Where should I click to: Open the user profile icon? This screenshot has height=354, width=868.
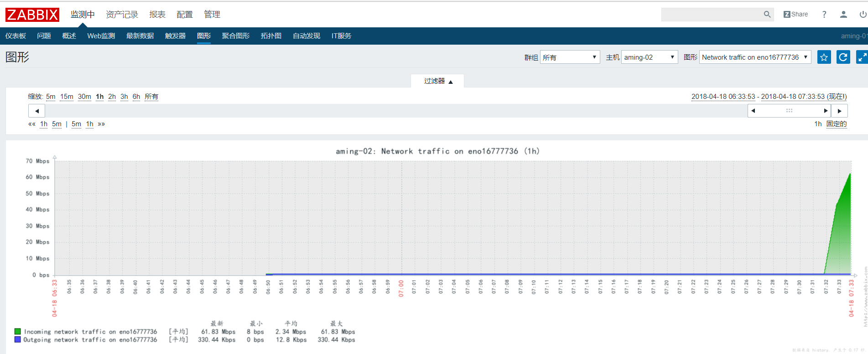843,15
